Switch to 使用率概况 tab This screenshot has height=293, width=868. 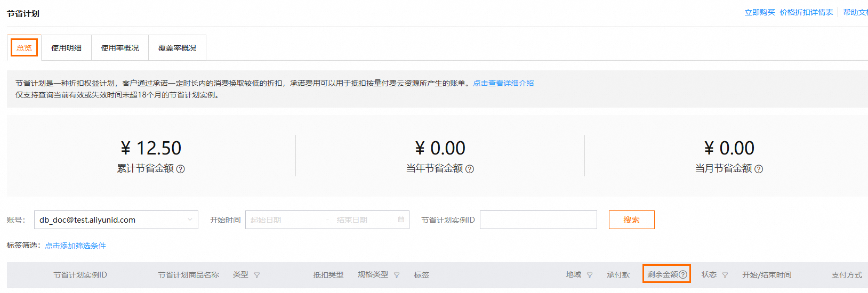[x=120, y=48]
